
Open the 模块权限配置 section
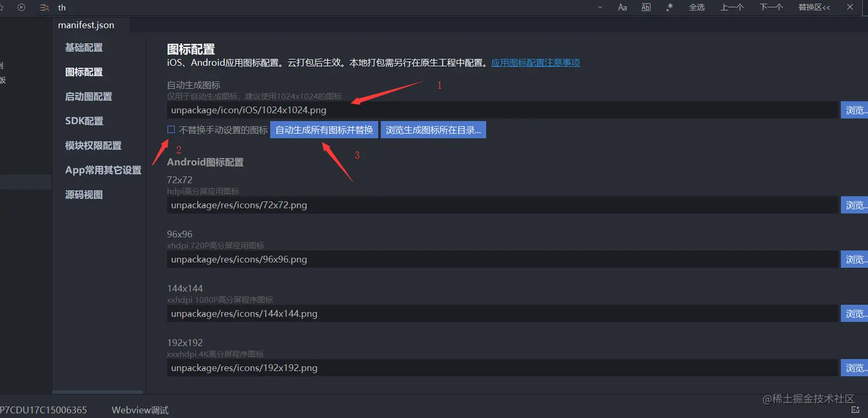pyautogui.click(x=94, y=145)
